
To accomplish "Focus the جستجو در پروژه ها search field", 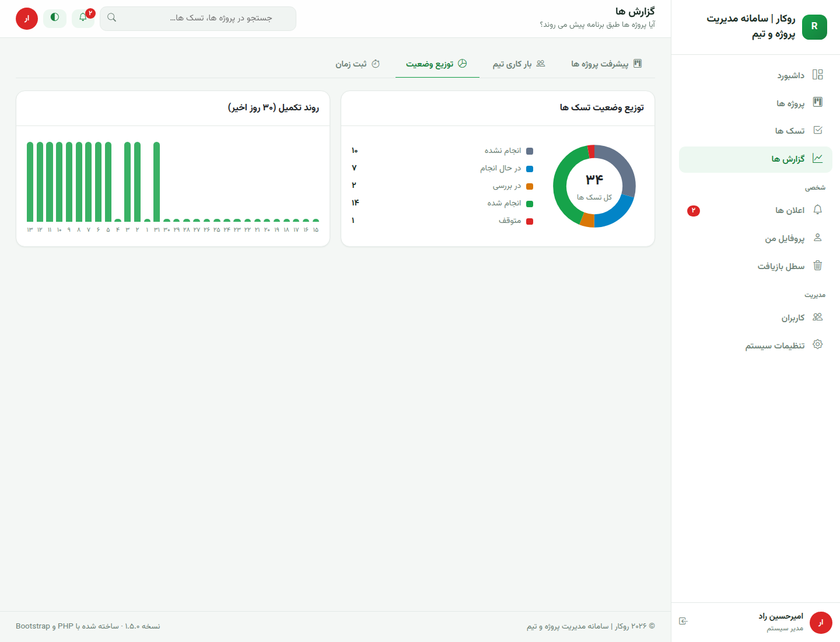I will pyautogui.click(x=198, y=19).
